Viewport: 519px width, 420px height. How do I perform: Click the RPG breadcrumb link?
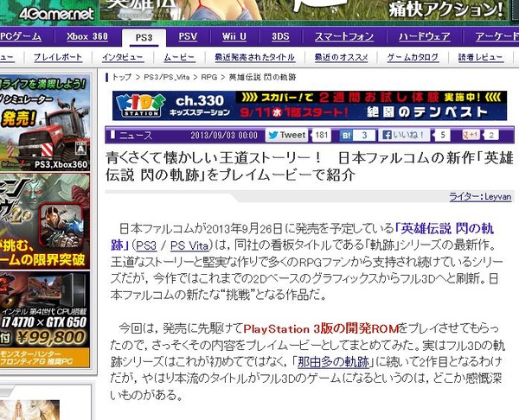(x=209, y=77)
